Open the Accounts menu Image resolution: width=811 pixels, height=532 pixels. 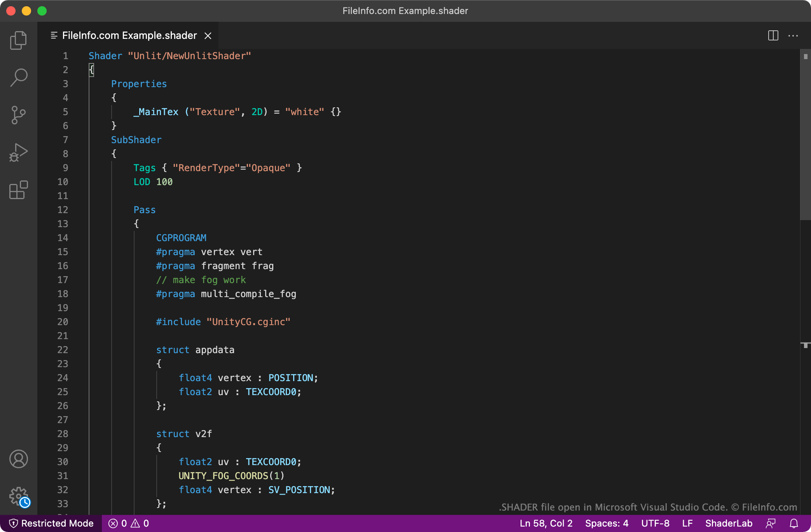tap(18, 459)
